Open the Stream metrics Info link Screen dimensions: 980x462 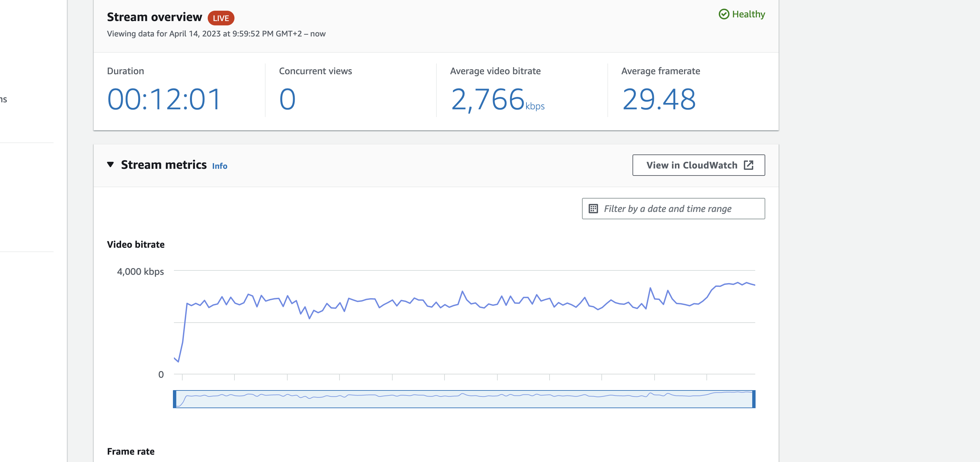219,166
